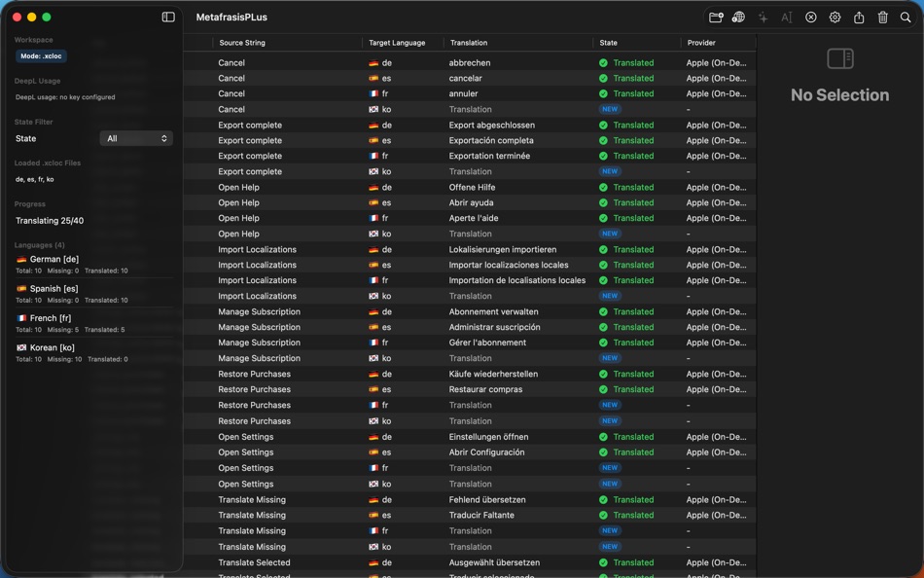
Task: Open settings via the gear icon
Action: pos(835,18)
